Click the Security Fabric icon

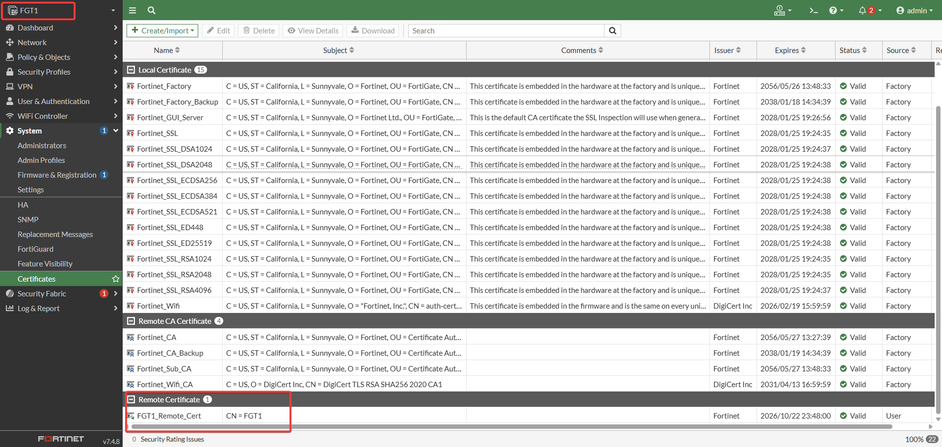click(x=10, y=294)
